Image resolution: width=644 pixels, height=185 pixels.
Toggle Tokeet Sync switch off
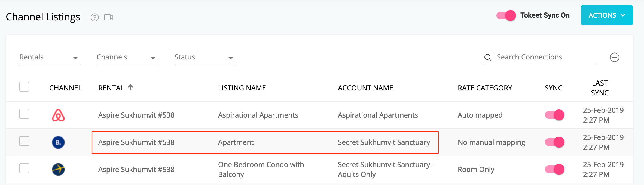click(x=506, y=15)
